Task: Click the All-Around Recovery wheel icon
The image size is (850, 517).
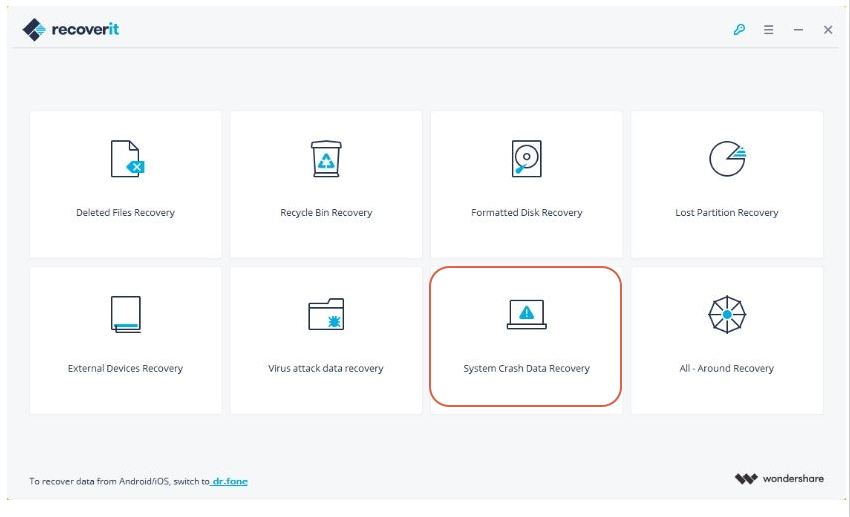Action: tap(727, 314)
